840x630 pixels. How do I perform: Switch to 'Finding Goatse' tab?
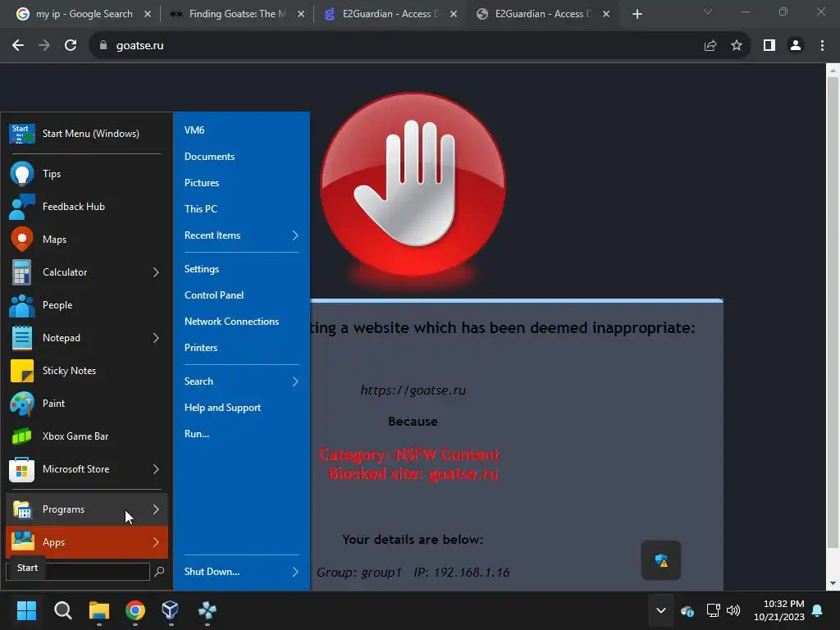[x=238, y=14]
